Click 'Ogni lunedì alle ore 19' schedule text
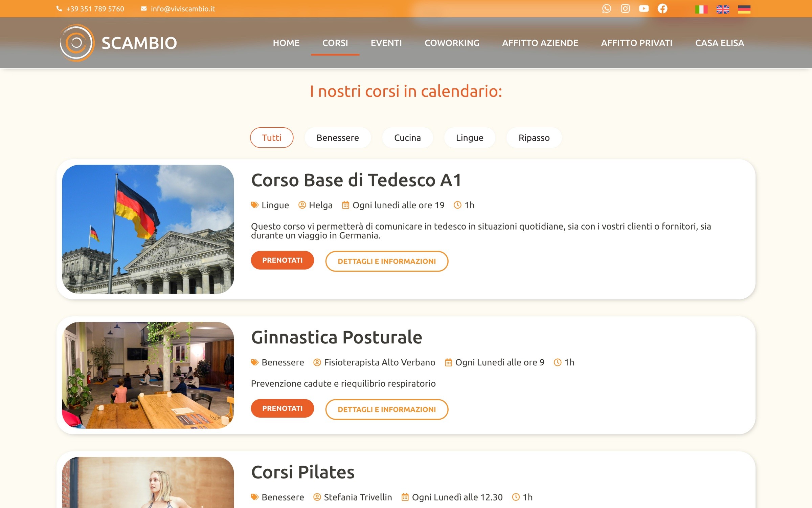Image resolution: width=812 pixels, height=508 pixels. coord(398,205)
